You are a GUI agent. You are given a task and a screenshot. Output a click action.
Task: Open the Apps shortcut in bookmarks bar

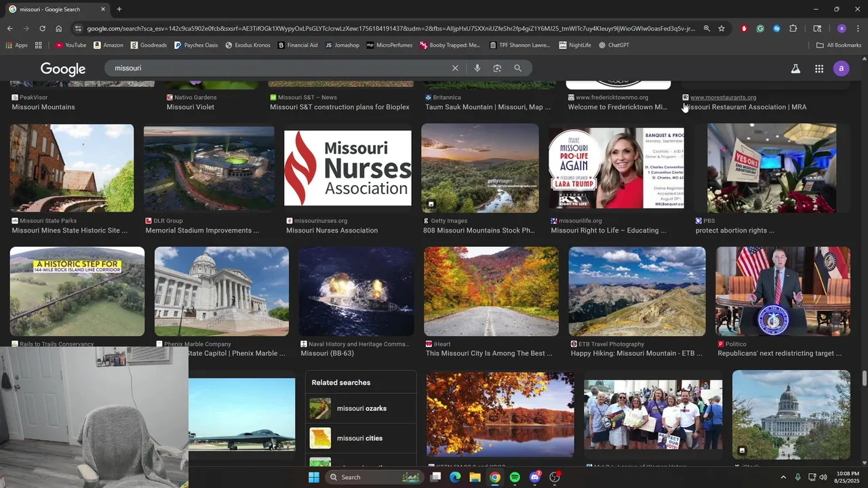16,45
